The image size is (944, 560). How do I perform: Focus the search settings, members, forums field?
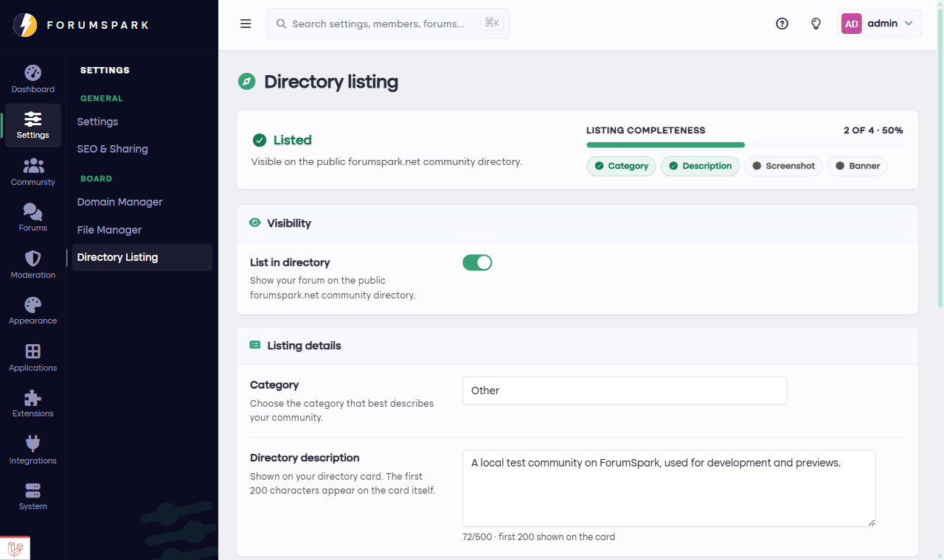pyautogui.click(x=388, y=24)
